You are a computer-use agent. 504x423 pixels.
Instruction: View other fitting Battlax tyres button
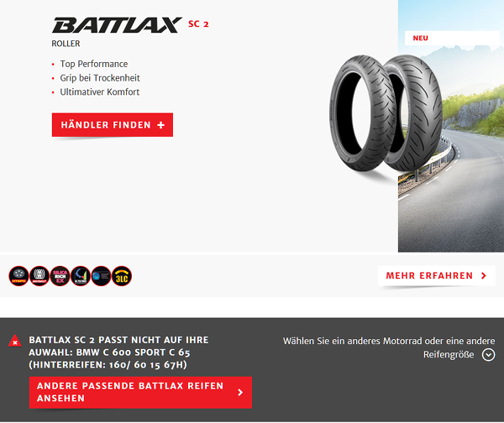[140, 392]
